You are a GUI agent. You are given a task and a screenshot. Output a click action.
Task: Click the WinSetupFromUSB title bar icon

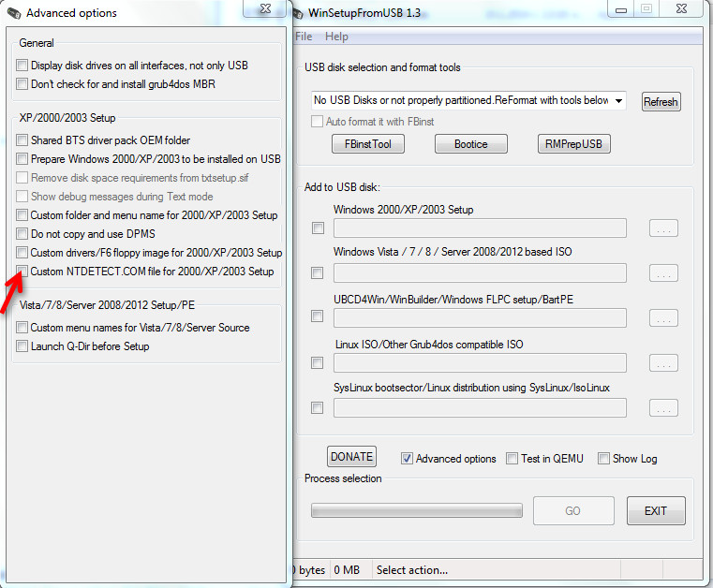(298, 14)
